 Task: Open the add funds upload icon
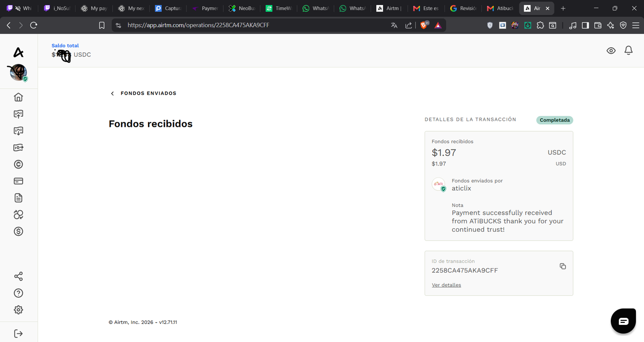coord(19,114)
